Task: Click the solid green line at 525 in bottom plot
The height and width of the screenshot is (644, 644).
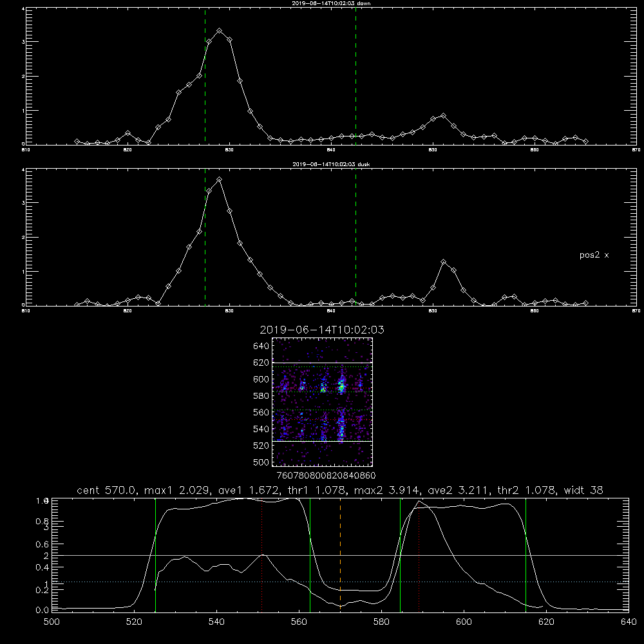Action: [155, 555]
